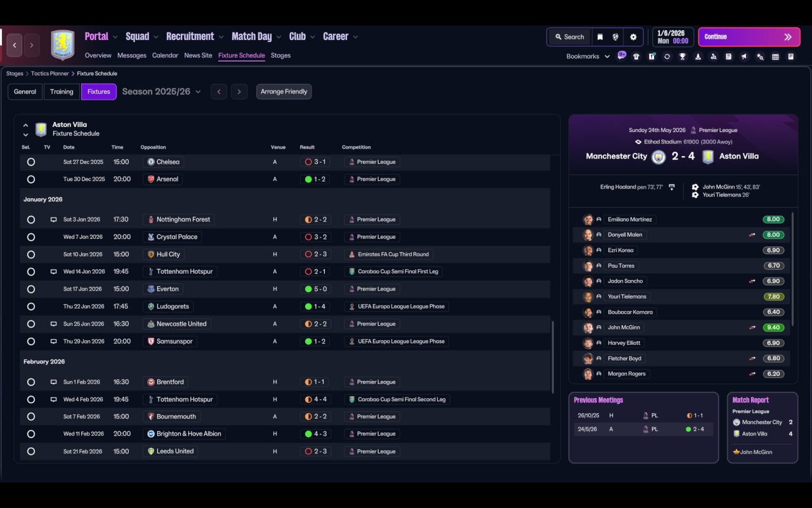
Task: Click the shirt squad bookmark icon
Action: point(636,57)
